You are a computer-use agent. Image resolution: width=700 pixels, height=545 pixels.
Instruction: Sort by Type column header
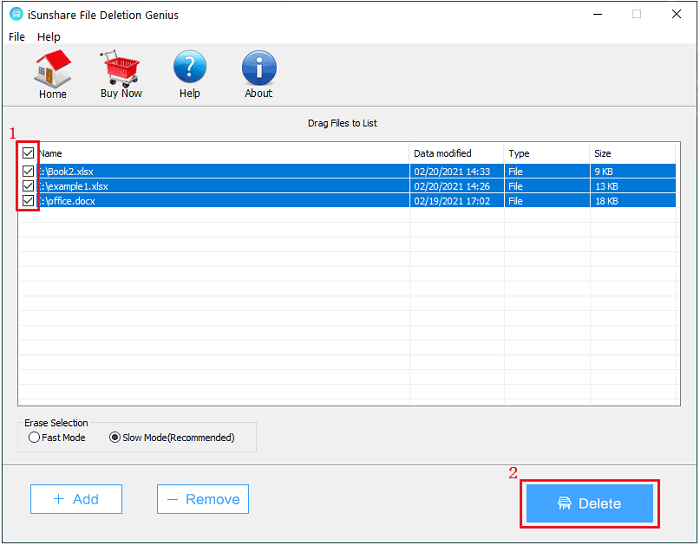point(546,153)
